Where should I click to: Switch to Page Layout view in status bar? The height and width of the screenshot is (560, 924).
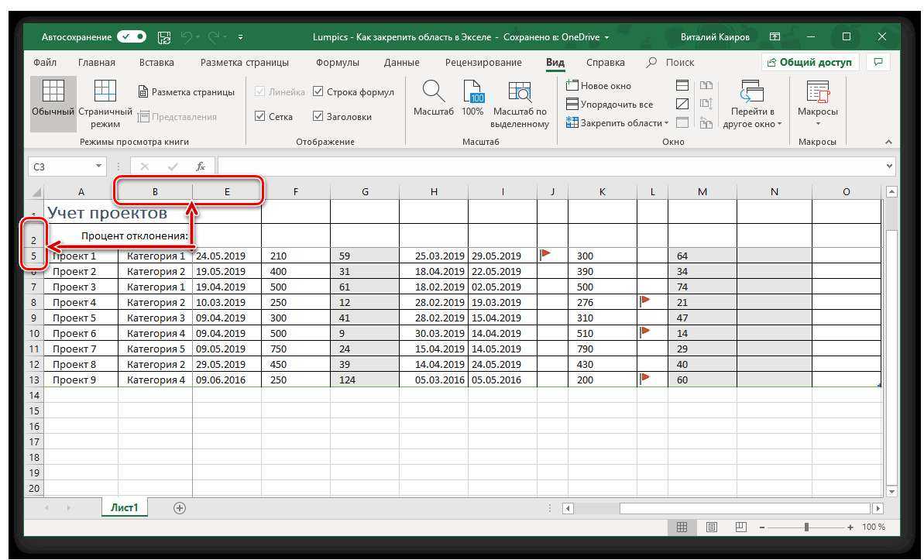click(711, 527)
